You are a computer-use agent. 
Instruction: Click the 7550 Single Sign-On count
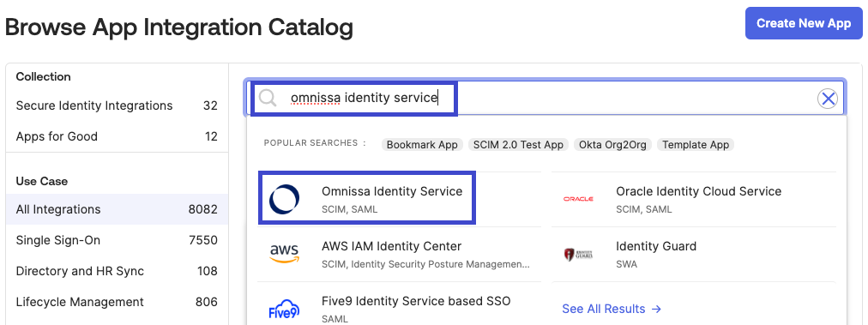202,240
